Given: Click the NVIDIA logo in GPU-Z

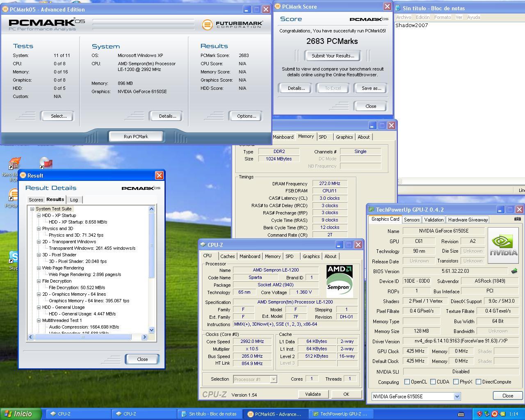Looking at the screenshot, I should [x=503, y=245].
